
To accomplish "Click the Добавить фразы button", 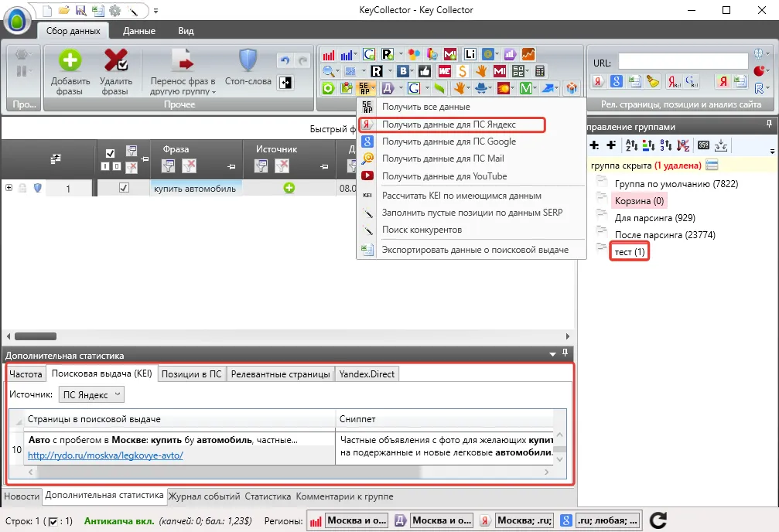I will coord(70,72).
